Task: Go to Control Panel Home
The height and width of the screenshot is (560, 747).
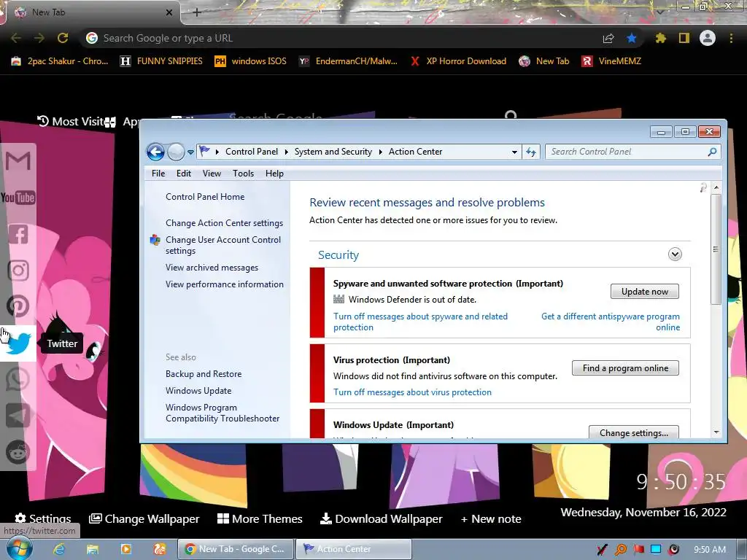Action: pyautogui.click(x=205, y=197)
